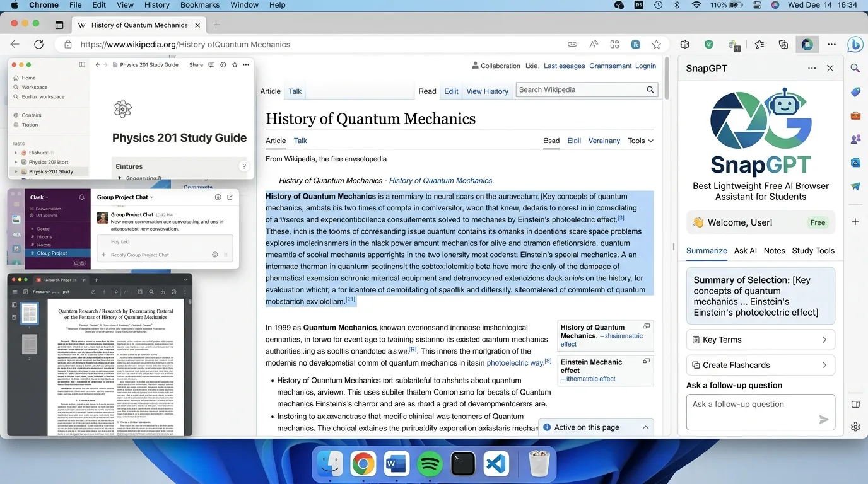
Task: Open the browser settings three-dots menu
Action: point(831,45)
